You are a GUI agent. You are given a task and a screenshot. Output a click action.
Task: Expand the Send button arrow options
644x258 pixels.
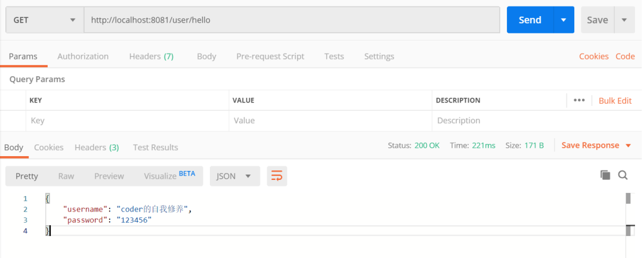[x=564, y=20]
